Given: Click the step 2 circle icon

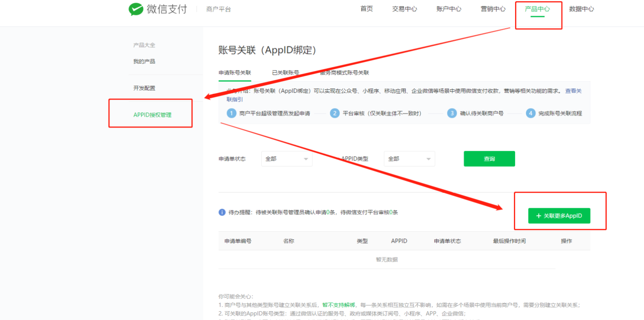Looking at the screenshot, I should pyautogui.click(x=335, y=113).
